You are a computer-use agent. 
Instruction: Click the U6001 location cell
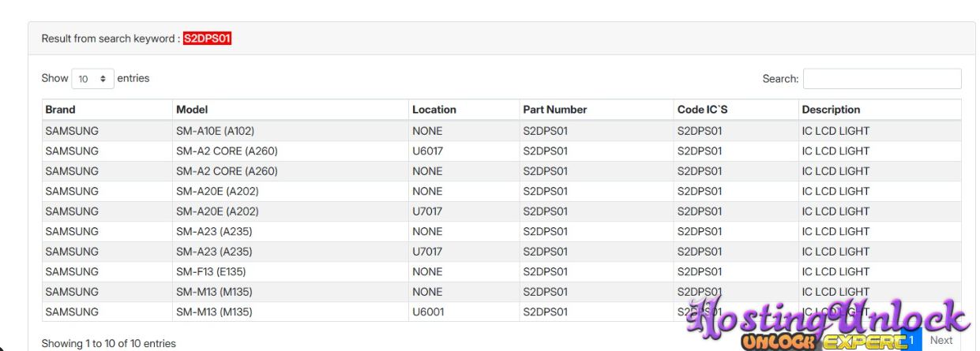coord(428,312)
